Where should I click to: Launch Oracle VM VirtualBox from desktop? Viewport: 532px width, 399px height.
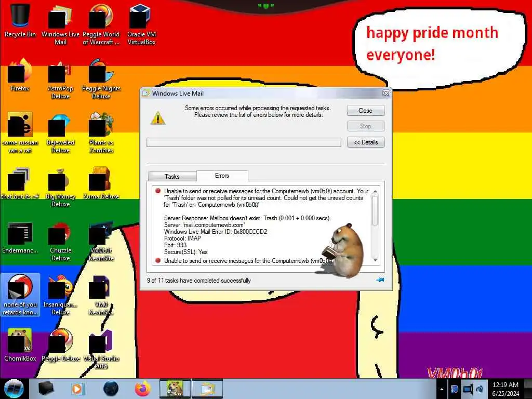click(x=141, y=24)
